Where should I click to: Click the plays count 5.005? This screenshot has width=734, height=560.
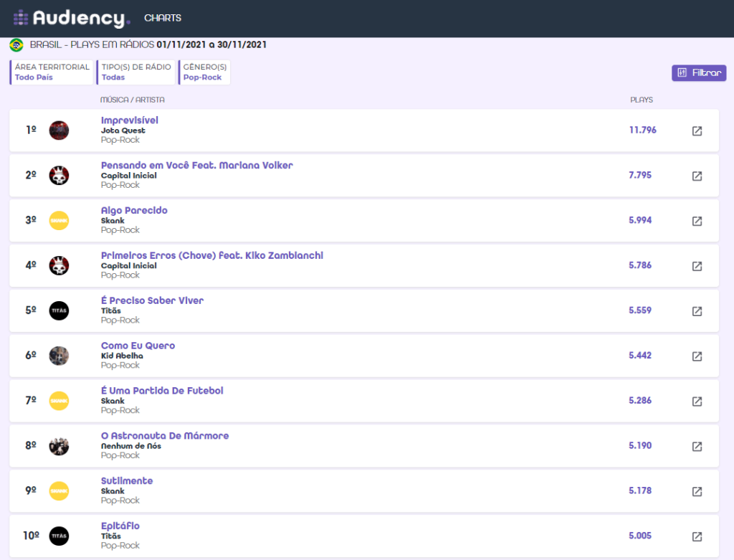coord(640,536)
